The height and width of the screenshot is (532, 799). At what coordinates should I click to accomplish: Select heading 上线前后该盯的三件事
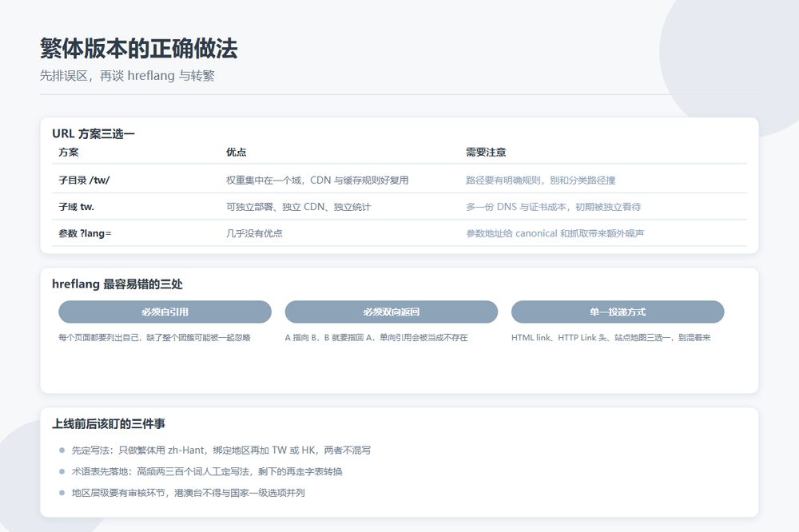pos(109,423)
